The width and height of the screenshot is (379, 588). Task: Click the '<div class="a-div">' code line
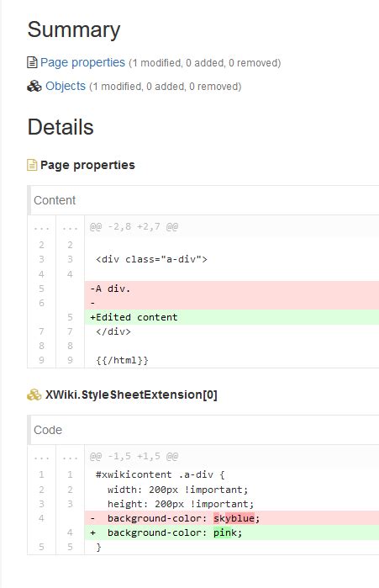151,259
